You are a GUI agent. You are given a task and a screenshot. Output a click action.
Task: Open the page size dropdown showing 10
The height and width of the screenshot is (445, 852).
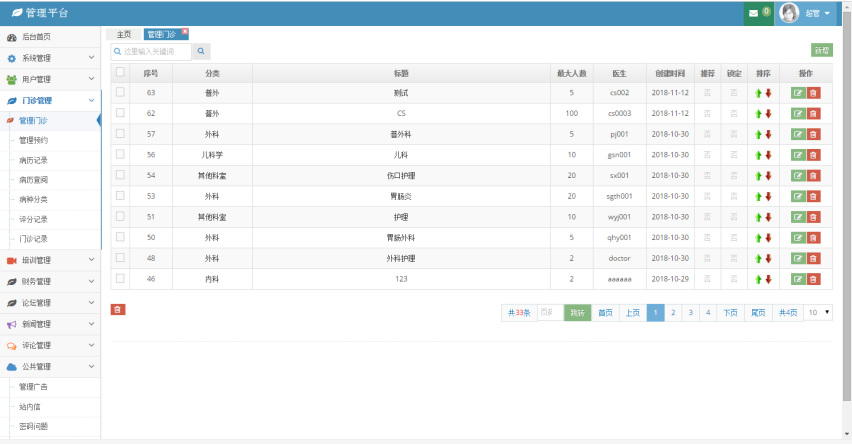coord(818,312)
